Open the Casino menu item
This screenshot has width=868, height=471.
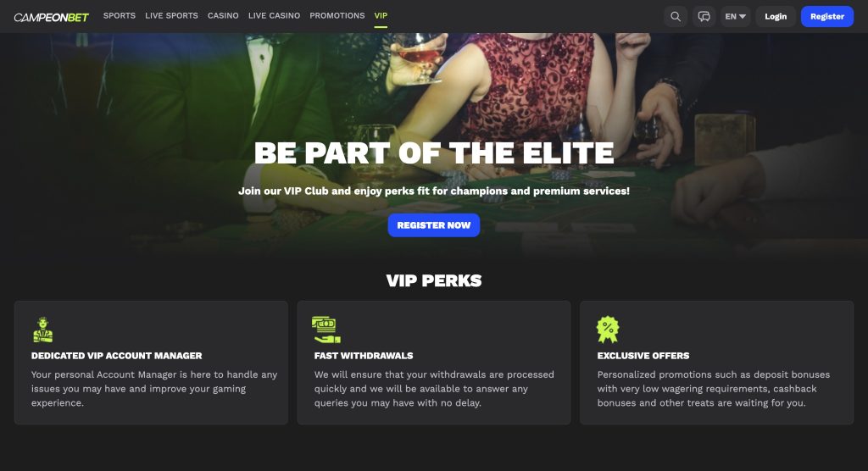click(223, 15)
